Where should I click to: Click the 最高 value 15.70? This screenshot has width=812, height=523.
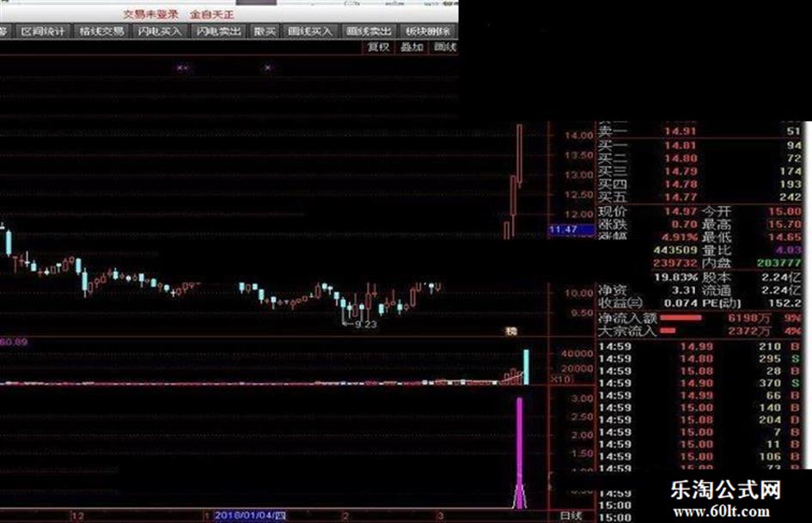click(x=785, y=224)
